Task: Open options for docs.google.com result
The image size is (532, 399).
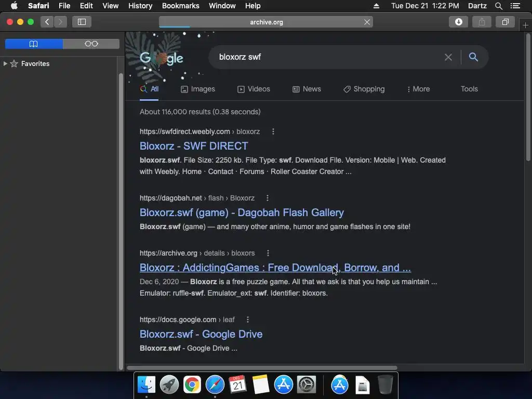Action: 248,320
